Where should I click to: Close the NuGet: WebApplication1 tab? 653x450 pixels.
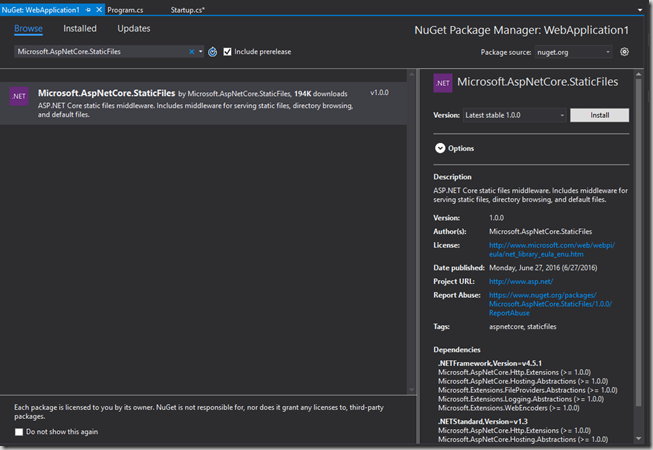pyautogui.click(x=99, y=10)
